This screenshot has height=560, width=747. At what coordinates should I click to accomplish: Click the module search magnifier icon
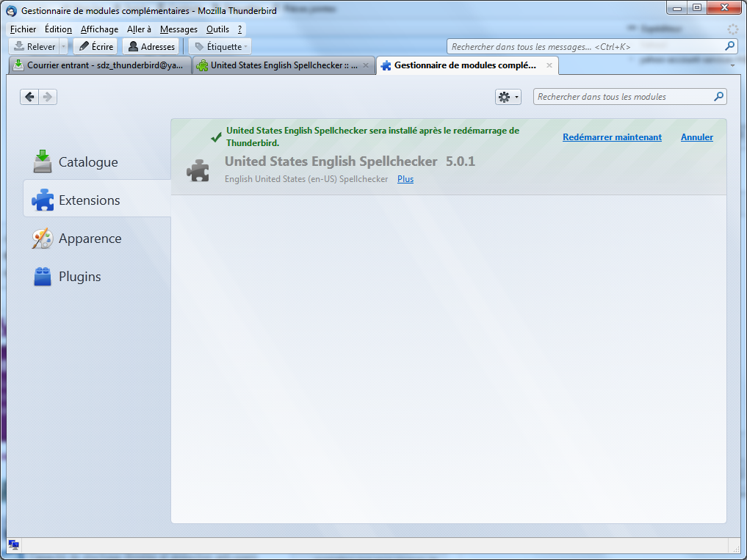pos(718,96)
